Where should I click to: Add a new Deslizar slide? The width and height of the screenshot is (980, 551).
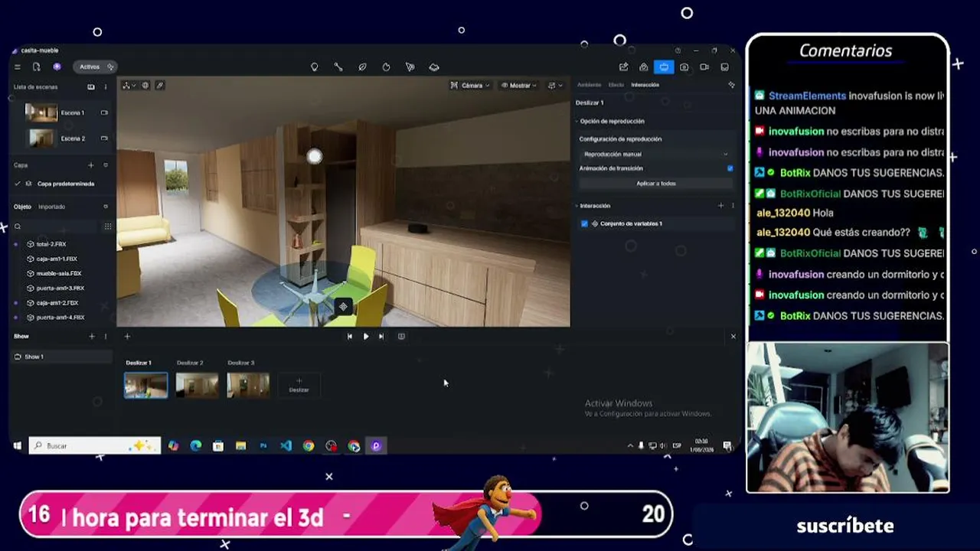point(299,385)
